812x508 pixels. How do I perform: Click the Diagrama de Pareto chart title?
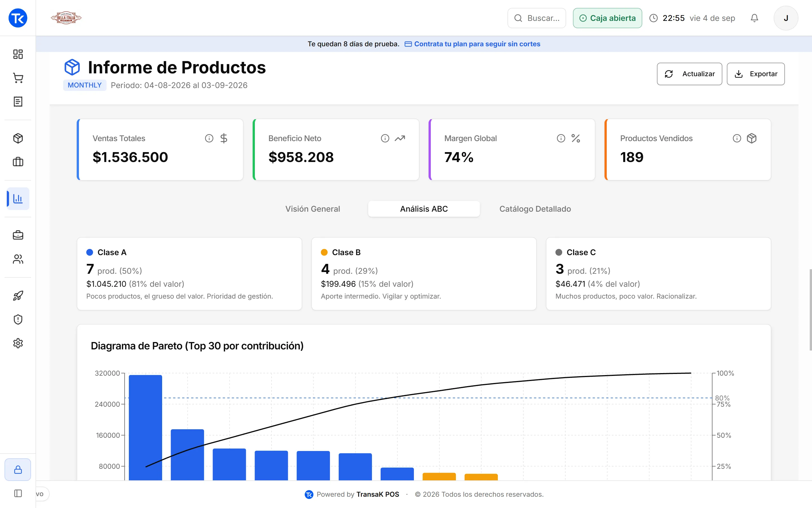click(197, 346)
